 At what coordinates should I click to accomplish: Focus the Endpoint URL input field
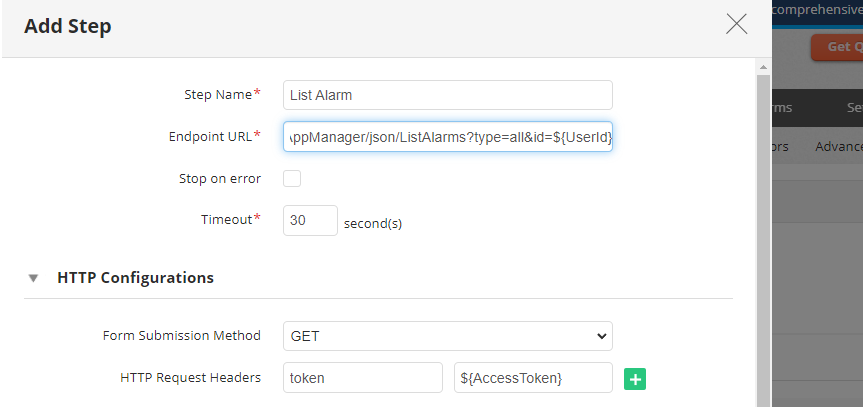(447, 136)
